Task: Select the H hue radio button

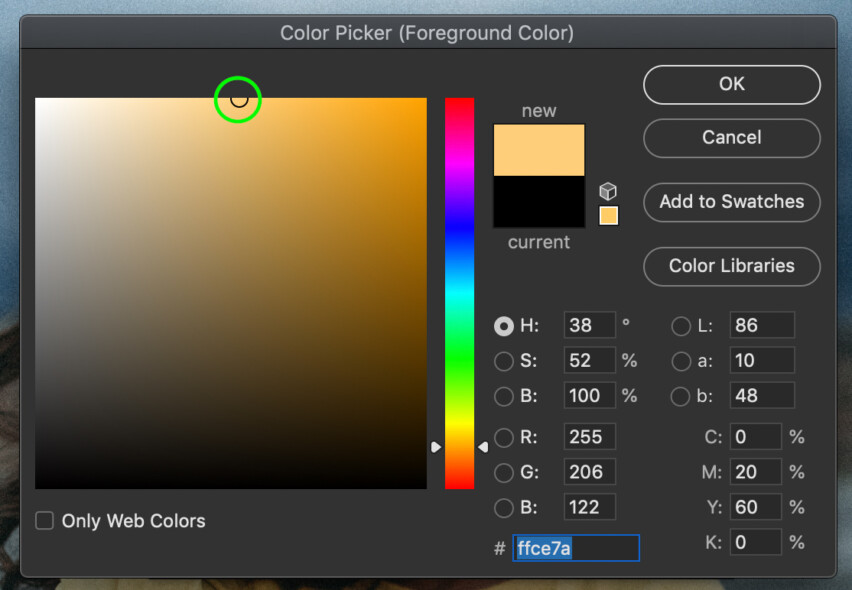Action: click(503, 326)
